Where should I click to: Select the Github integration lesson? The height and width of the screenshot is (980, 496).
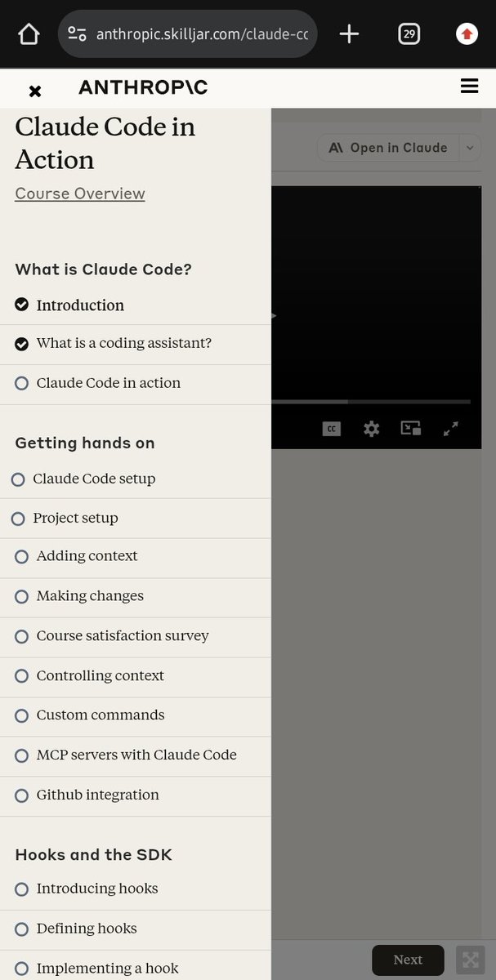pyautogui.click(x=136, y=795)
